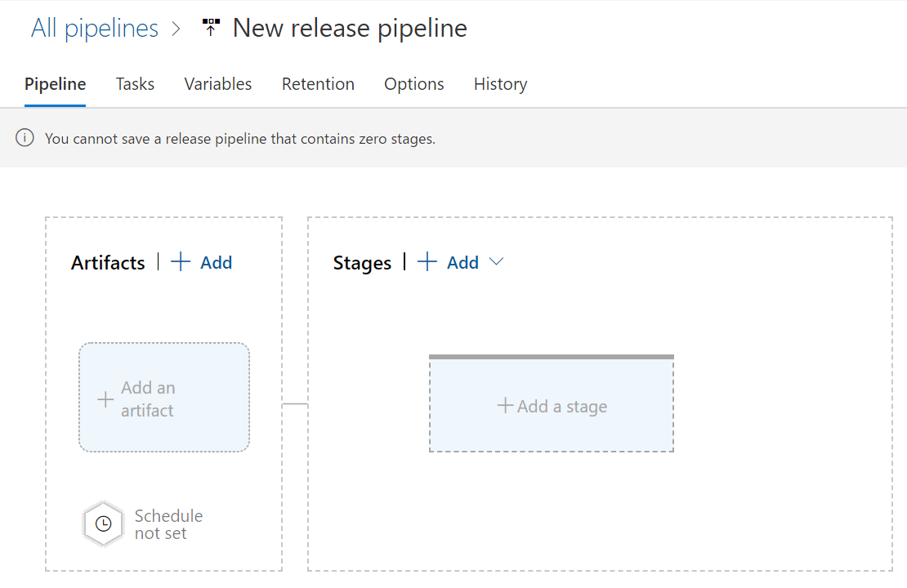Go to the Retention tab
This screenshot has width=907, height=588.
(x=318, y=84)
